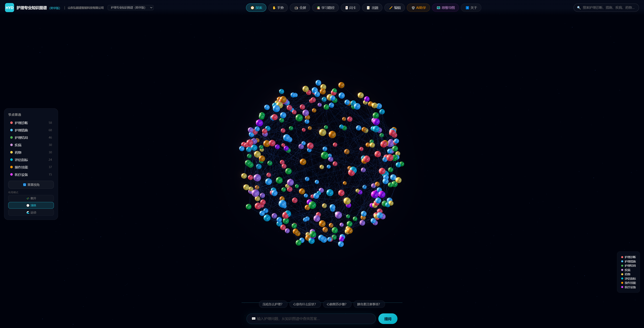Open 学习路径 learning path
Screen dimensions: 644x328
coord(325,8)
